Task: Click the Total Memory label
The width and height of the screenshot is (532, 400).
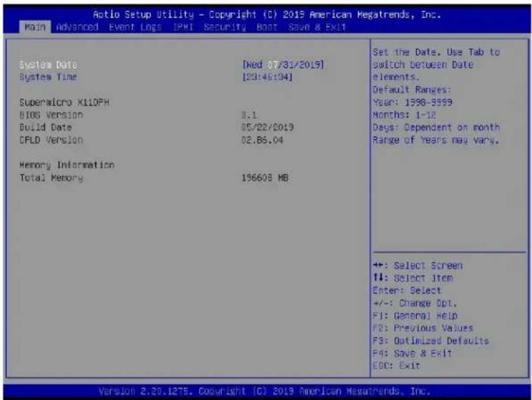Action: (x=51, y=178)
